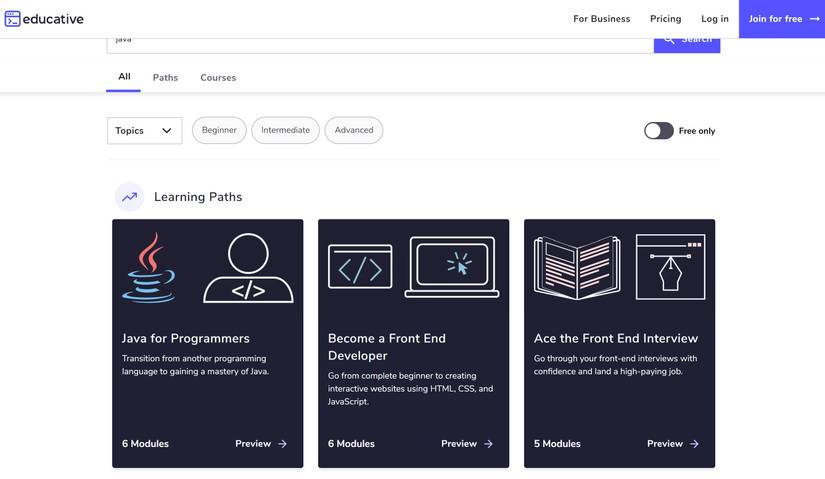Click the laptop cursor icon
The height and width of the screenshot is (479, 825).
click(x=452, y=267)
